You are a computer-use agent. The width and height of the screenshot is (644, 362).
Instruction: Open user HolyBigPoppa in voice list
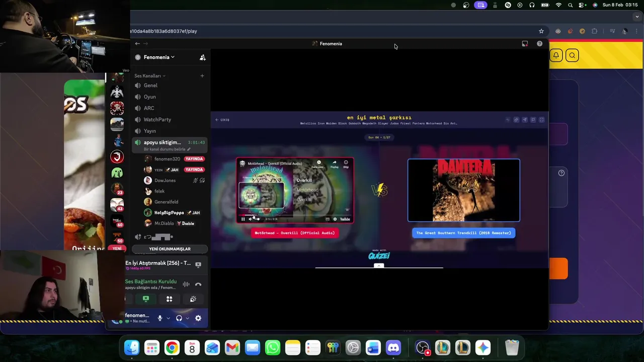(169, 213)
